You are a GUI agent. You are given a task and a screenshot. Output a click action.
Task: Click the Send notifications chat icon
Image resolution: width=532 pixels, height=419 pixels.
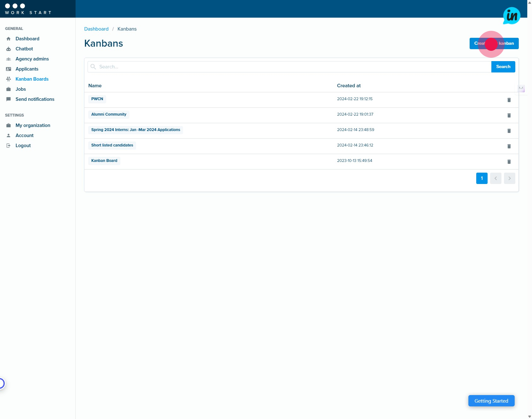(x=8, y=99)
